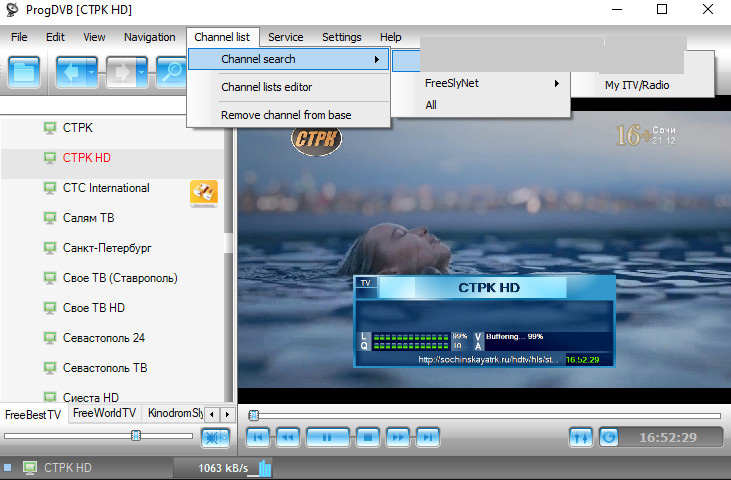This screenshot has width=731, height=480.
Task: Open the Service menu
Action: coord(285,37)
